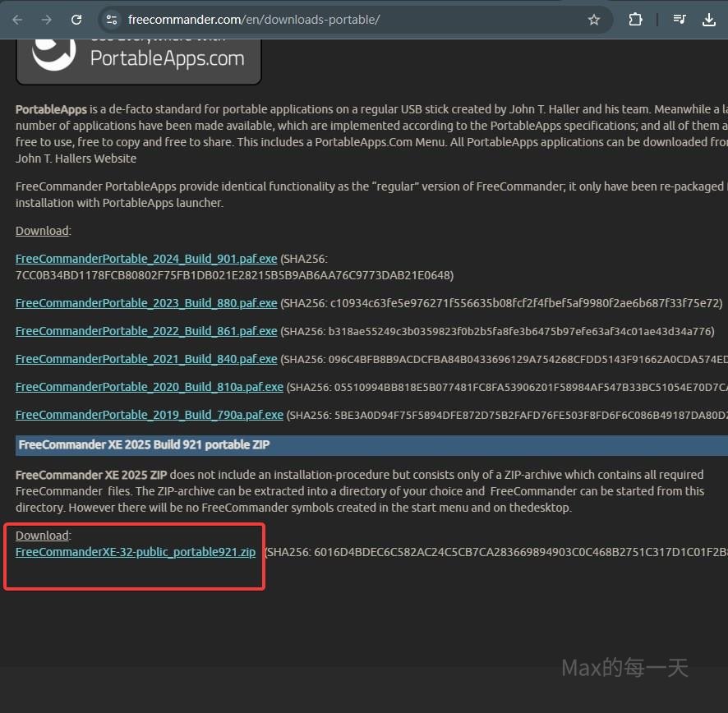Click the SHA256 hash starting with 7CC0B34BD
The width and height of the screenshot is (728, 713).
(234, 276)
